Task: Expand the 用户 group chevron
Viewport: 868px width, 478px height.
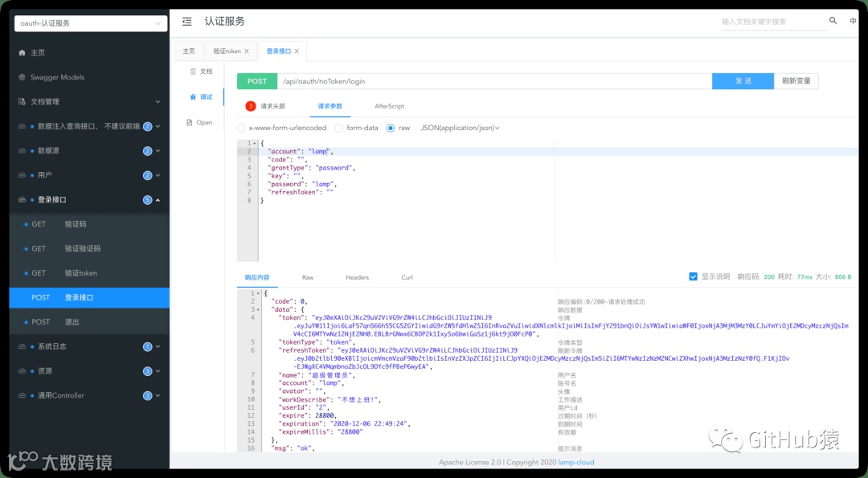Action: pyautogui.click(x=158, y=175)
